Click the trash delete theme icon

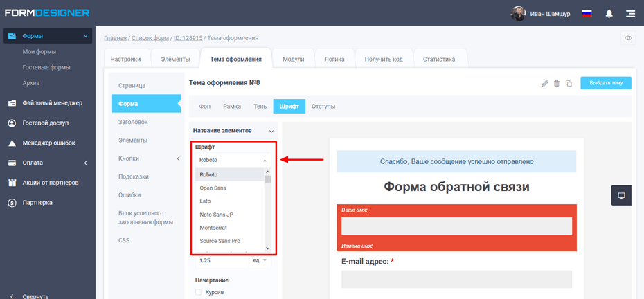[557, 84]
